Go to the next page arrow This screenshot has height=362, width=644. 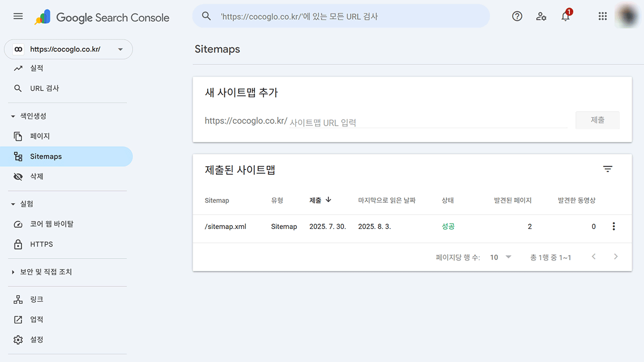(x=616, y=257)
